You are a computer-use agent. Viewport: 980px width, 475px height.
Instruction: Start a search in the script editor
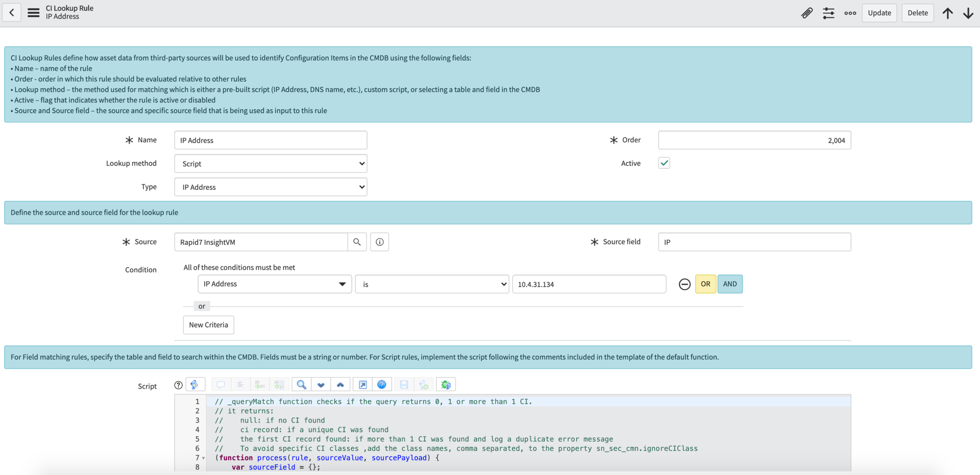point(301,385)
